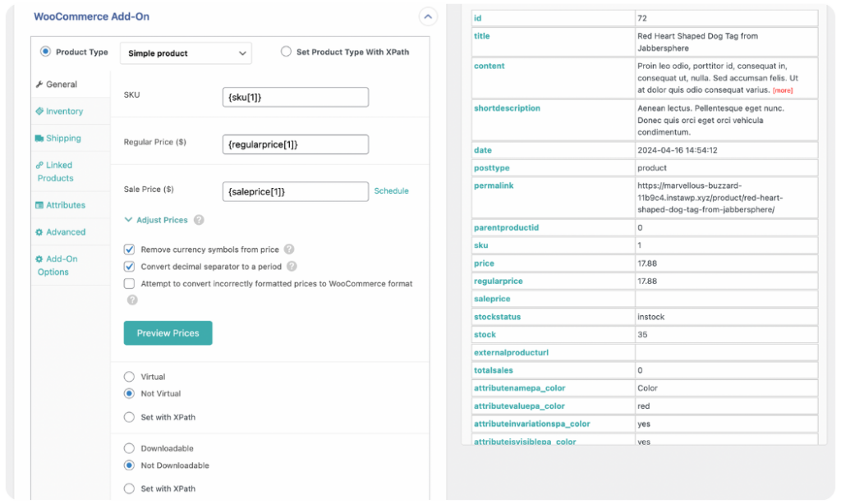Collapse the Adjust Prices section
Image resolution: width=841 pixels, height=504 pixels.
(x=127, y=220)
